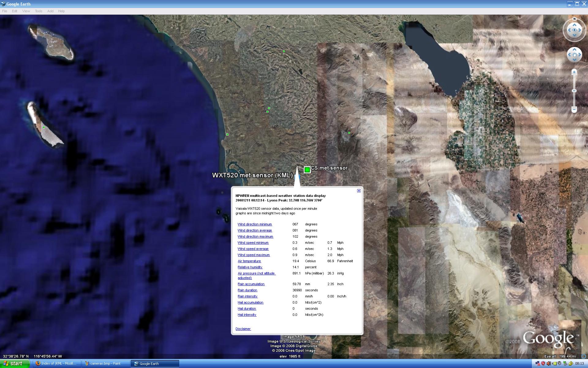This screenshot has height=368, width=588.
Task: Open the Wind speed average link
Action: [253, 249]
